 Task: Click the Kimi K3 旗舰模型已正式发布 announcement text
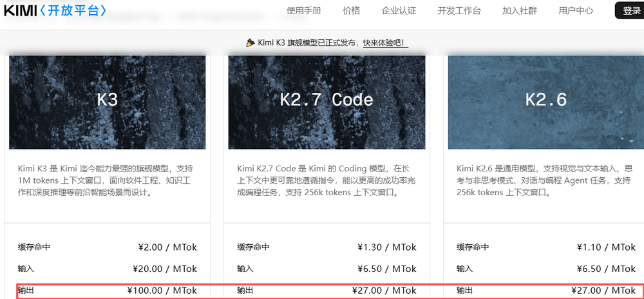(x=308, y=43)
